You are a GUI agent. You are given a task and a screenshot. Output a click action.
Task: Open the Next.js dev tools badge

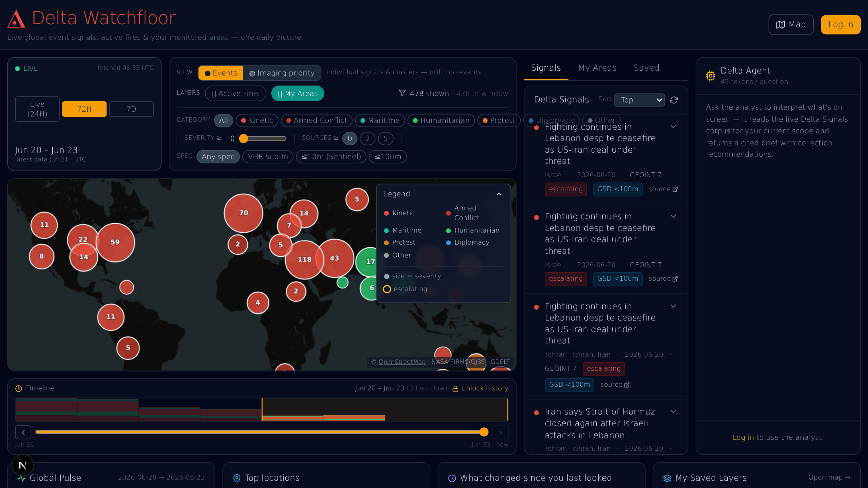coord(23,465)
